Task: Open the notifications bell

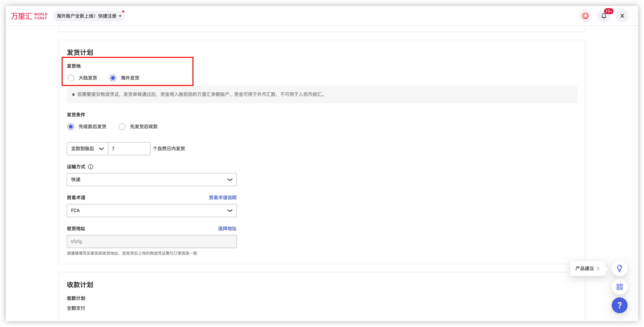Action: click(604, 16)
